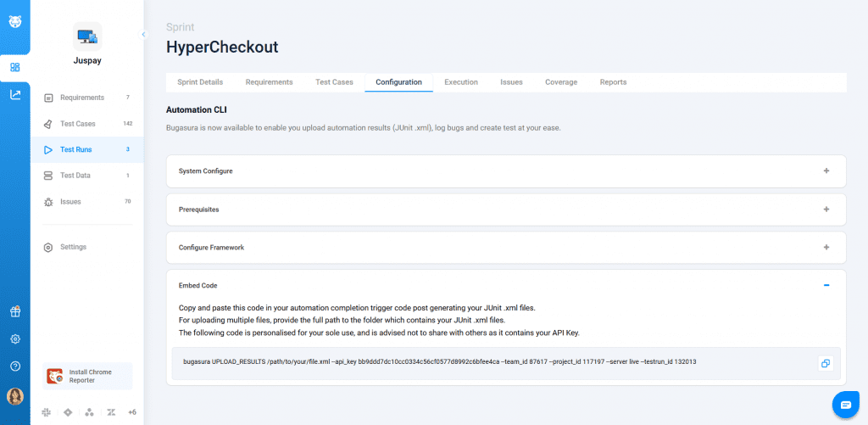Open the help question mark icon
The width and height of the screenshot is (868, 425).
[x=15, y=366]
